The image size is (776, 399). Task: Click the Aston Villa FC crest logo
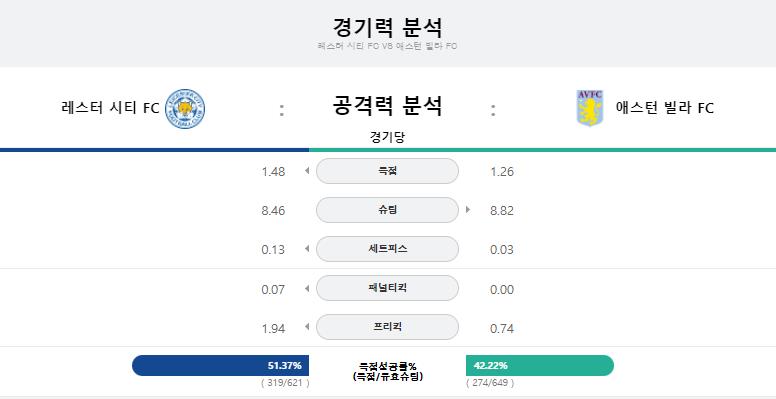pyautogui.click(x=590, y=108)
